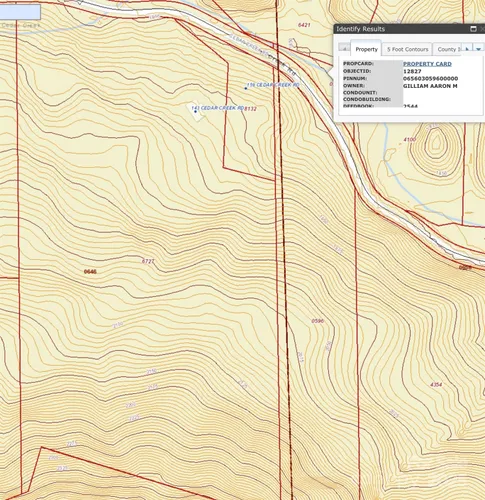Switch to the 5 Foot Contours tab
The width and height of the screenshot is (485, 500).
click(x=407, y=49)
